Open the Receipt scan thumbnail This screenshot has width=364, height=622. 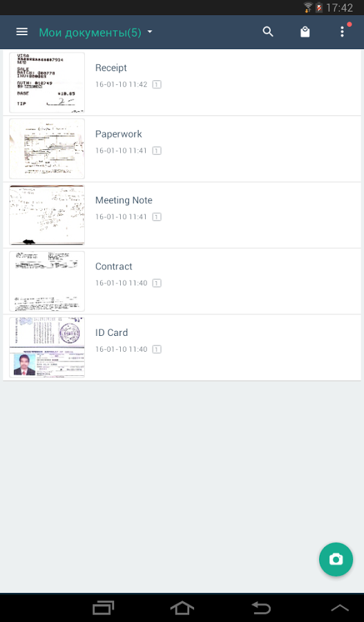47,83
